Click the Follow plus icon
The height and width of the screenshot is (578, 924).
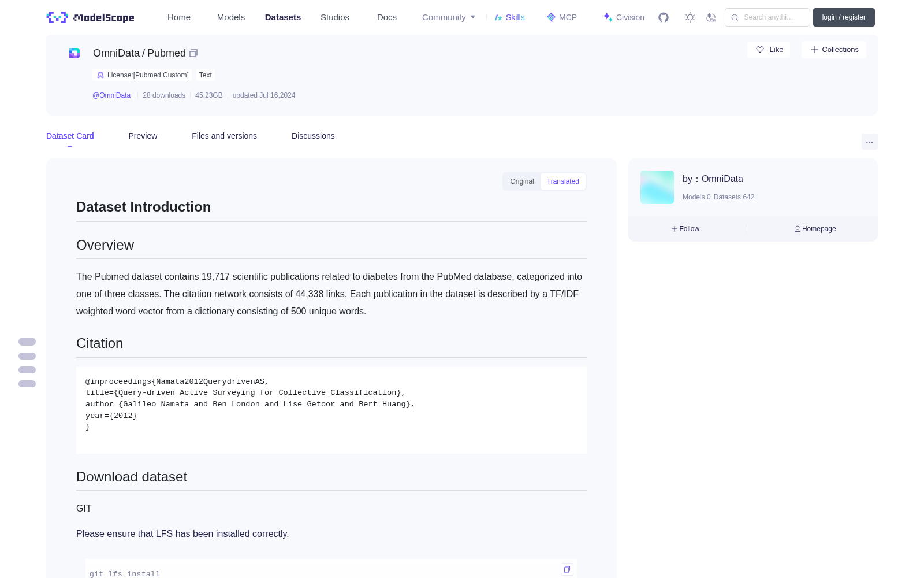click(x=675, y=229)
